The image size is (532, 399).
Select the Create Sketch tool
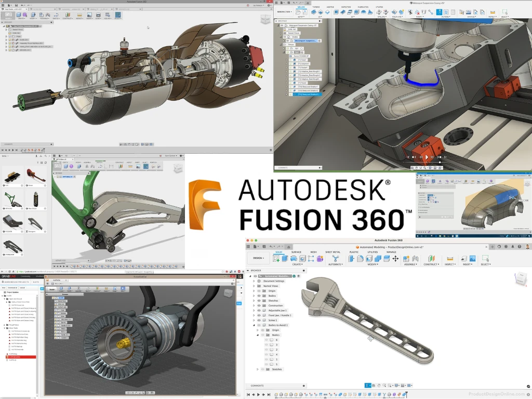(275, 258)
